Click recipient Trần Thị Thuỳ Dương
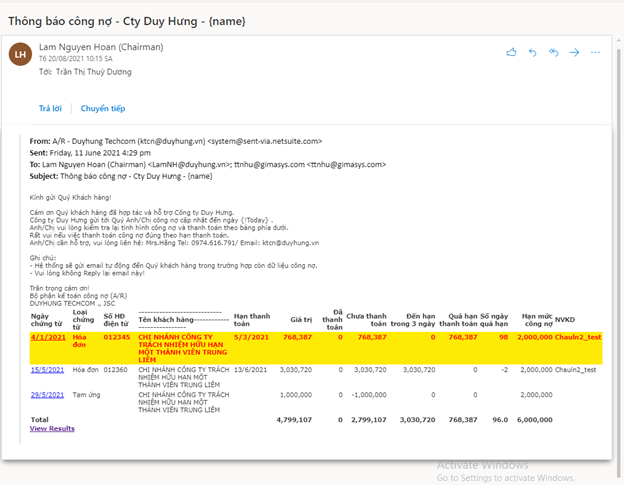Viewport: 624px width, 485px height. [x=94, y=72]
